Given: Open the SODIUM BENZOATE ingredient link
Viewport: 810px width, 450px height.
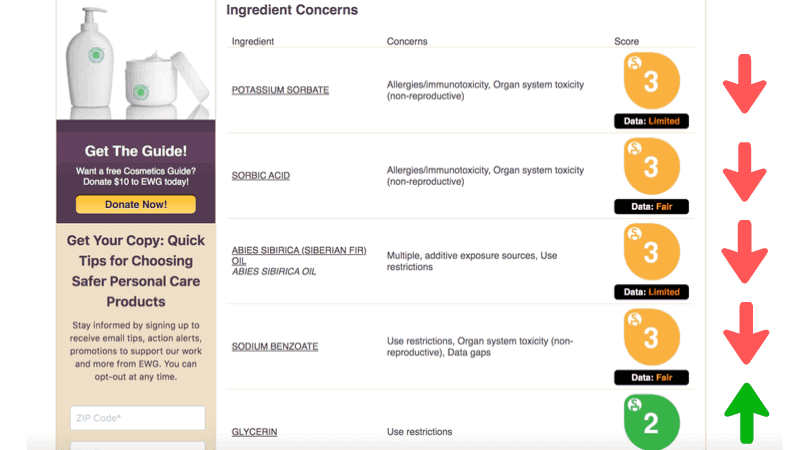Looking at the screenshot, I should (x=274, y=346).
